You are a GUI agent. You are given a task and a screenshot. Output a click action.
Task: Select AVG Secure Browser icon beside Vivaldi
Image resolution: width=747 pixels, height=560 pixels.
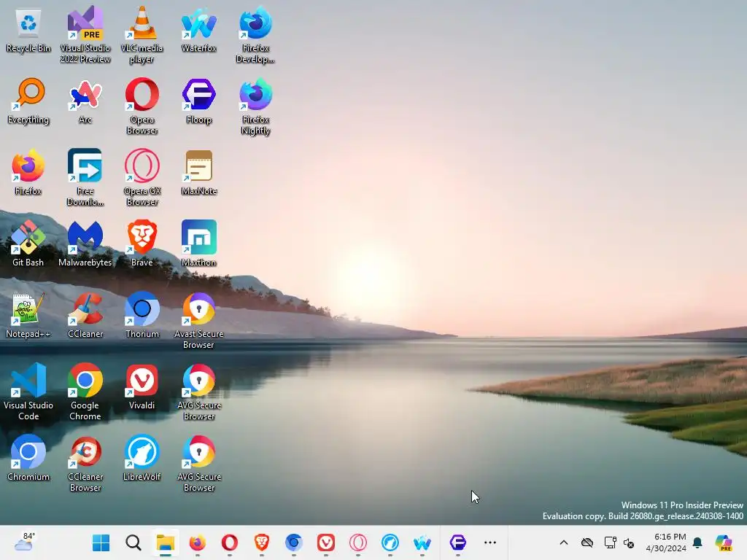coord(199,392)
